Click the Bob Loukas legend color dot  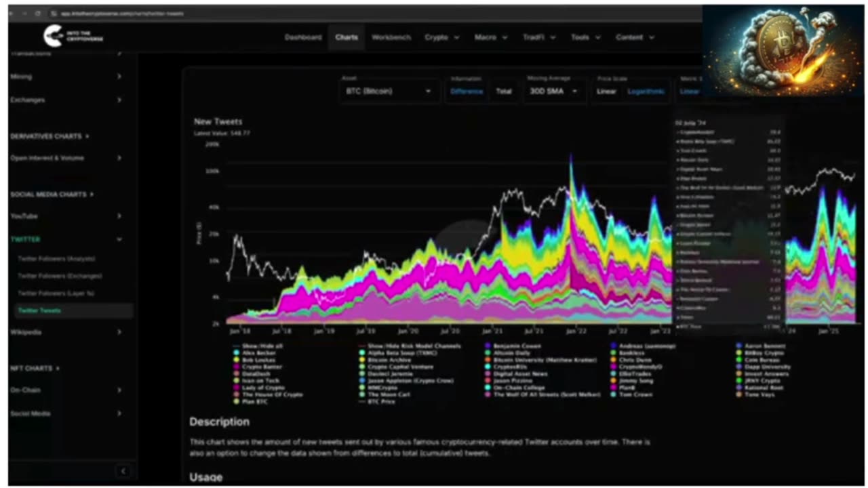click(236, 360)
